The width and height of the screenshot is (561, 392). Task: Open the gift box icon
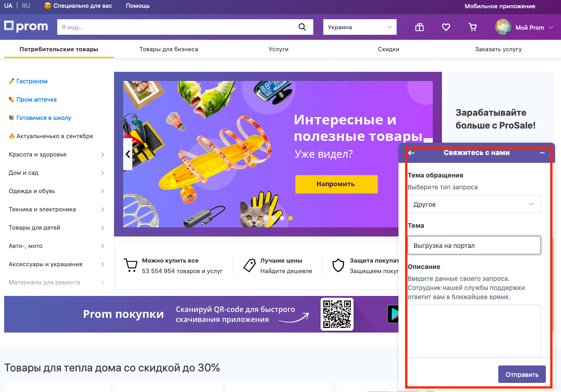[x=419, y=27]
